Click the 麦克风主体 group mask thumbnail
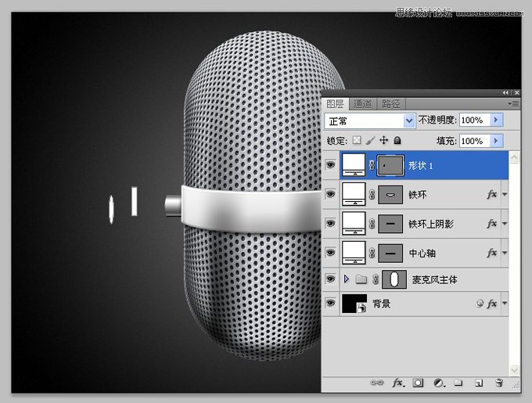This screenshot has height=403, width=532. point(394,279)
